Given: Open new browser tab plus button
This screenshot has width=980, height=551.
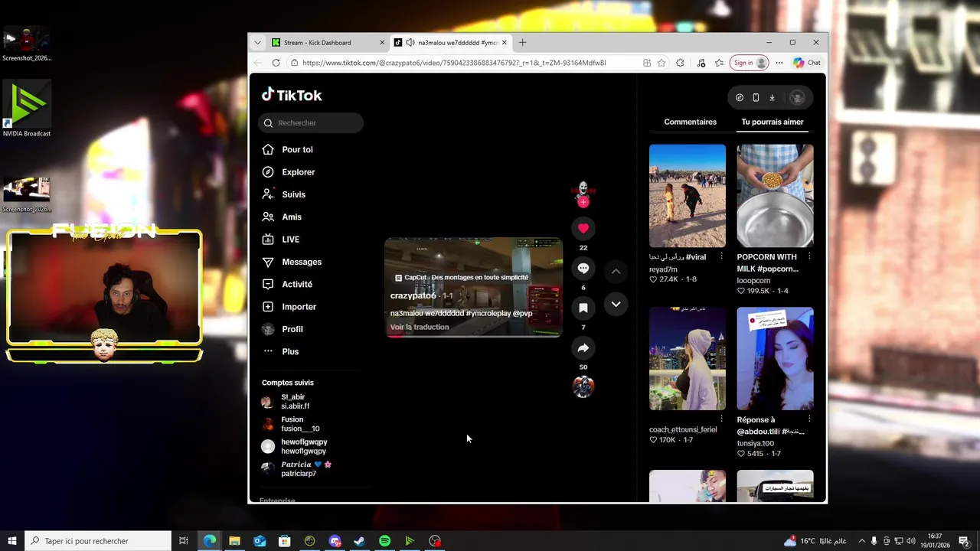Looking at the screenshot, I should [523, 43].
